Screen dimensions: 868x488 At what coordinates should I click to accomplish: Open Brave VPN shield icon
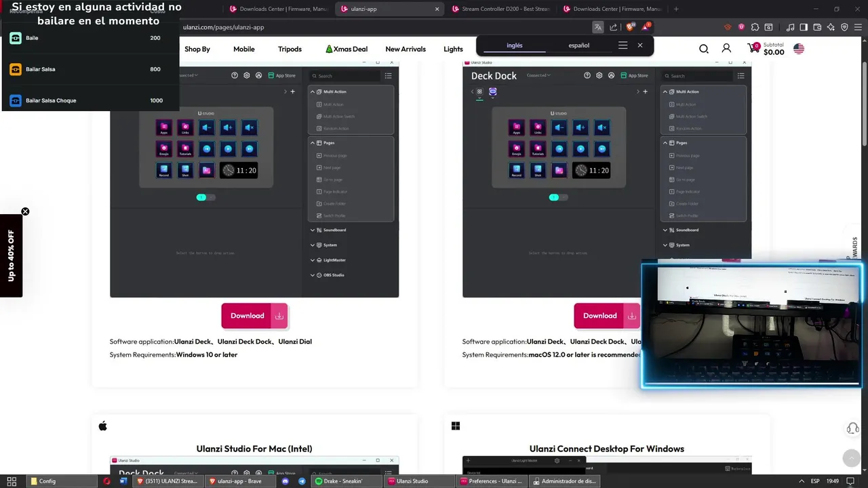[x=844, y=27]
